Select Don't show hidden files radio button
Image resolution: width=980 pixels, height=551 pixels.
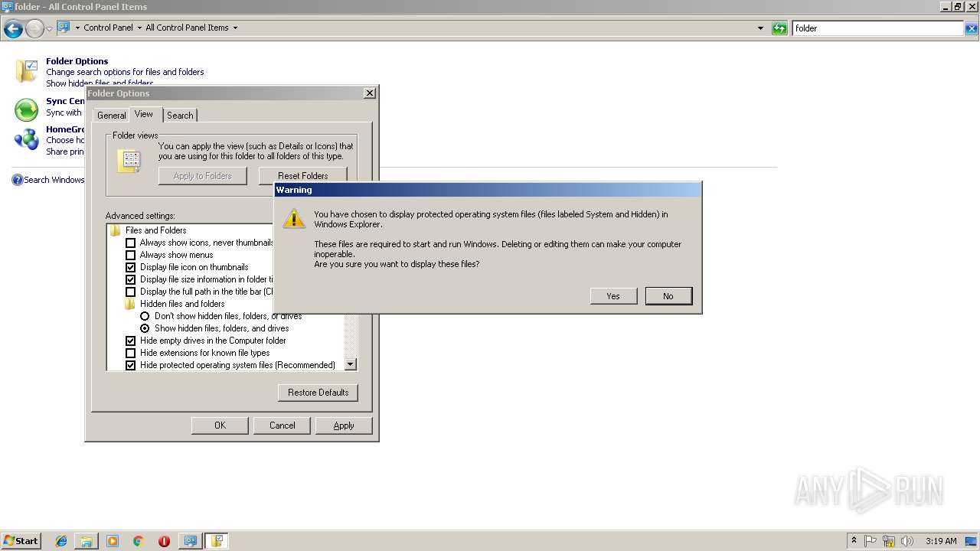145,316
